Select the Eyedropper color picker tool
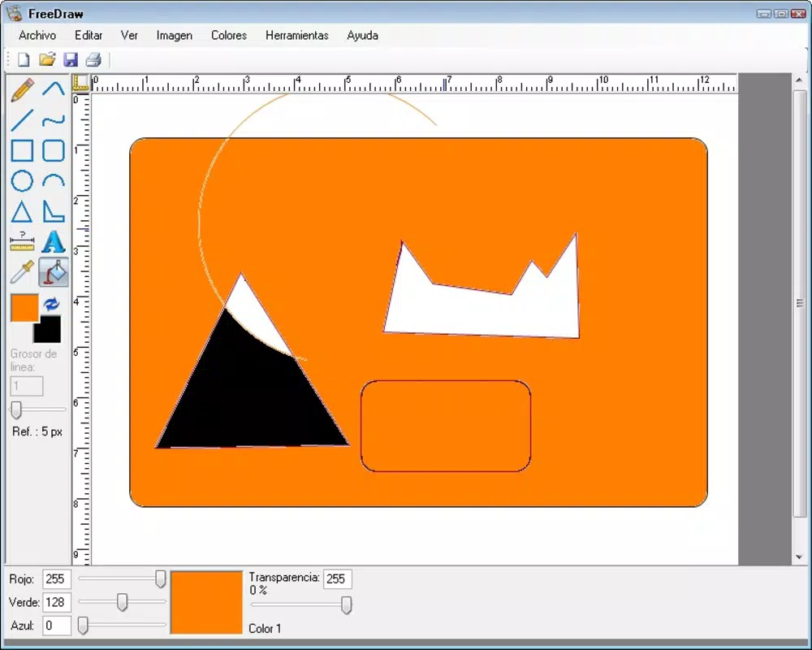Viewport: 812px width, 650px height. (22, 272)
